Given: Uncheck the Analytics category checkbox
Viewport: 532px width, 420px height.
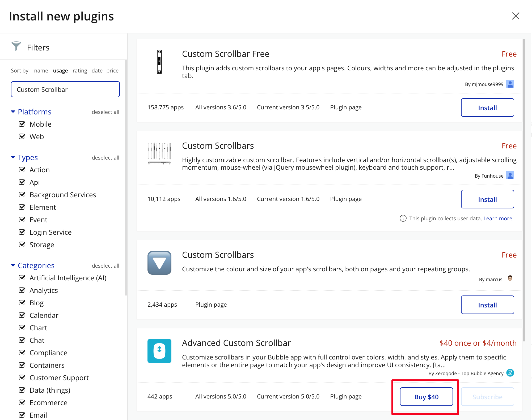Looking at the screenshot, I should pyautogui.click(x=22, y=290).
